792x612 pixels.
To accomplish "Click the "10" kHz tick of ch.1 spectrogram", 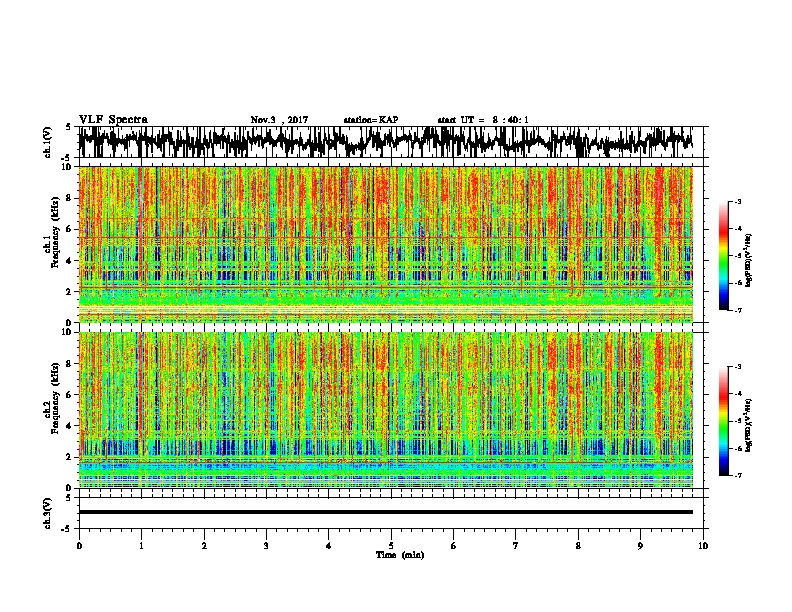I will (68, 167).
